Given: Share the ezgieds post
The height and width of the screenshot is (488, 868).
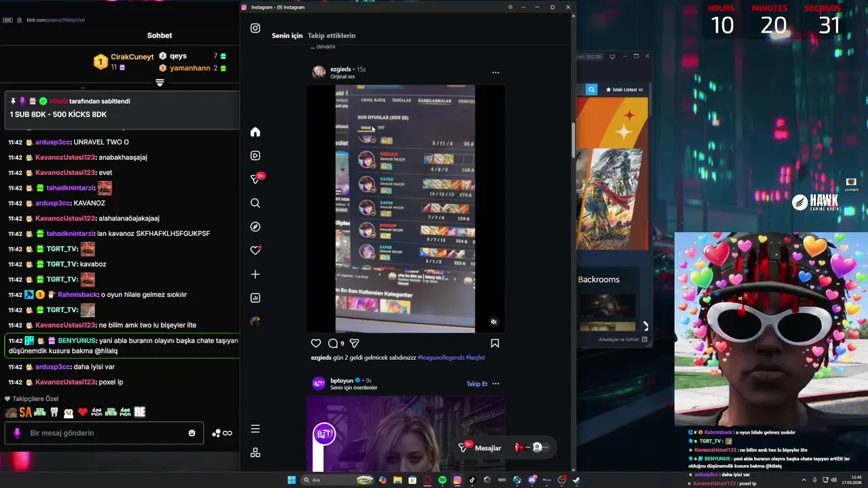Looking at the screenshot, I should pyautogui.click(x=354, y=344).
